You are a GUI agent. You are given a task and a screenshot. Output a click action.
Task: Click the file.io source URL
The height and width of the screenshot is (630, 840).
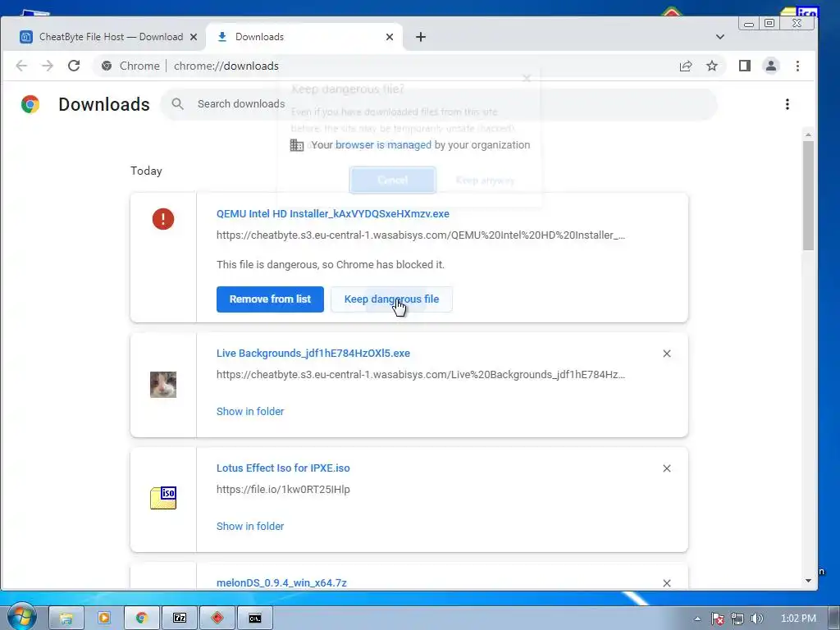click(x=283, y=490)
